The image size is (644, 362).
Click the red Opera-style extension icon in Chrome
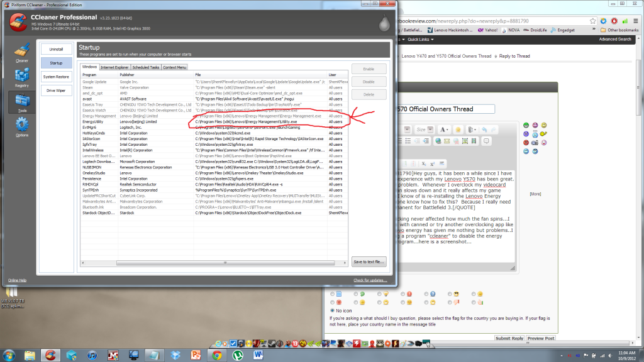[614, 21]
